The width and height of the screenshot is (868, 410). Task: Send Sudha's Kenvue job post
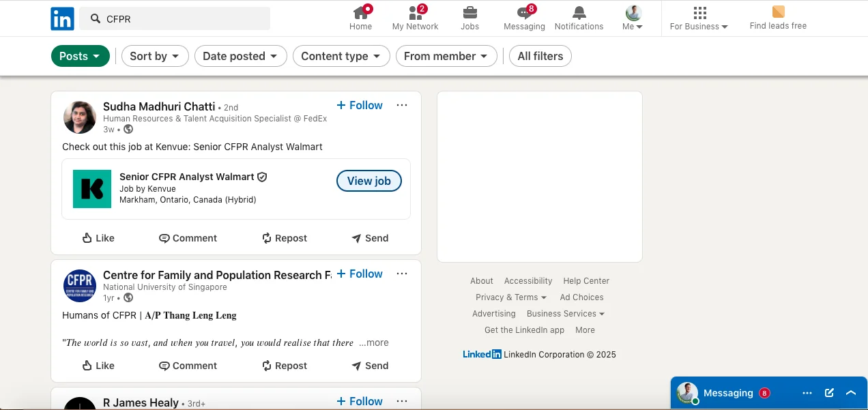click(370, 238)
